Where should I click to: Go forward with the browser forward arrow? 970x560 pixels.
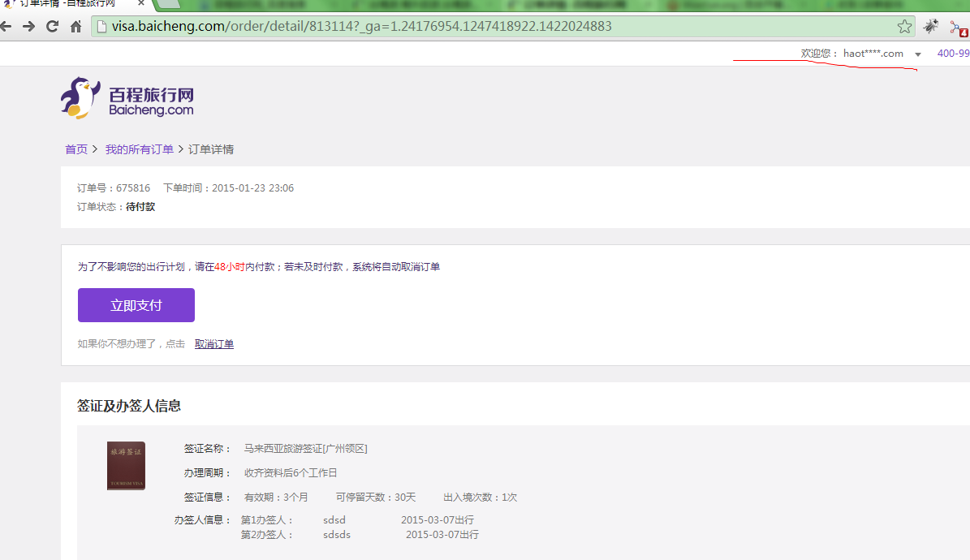tap(28, 27)
